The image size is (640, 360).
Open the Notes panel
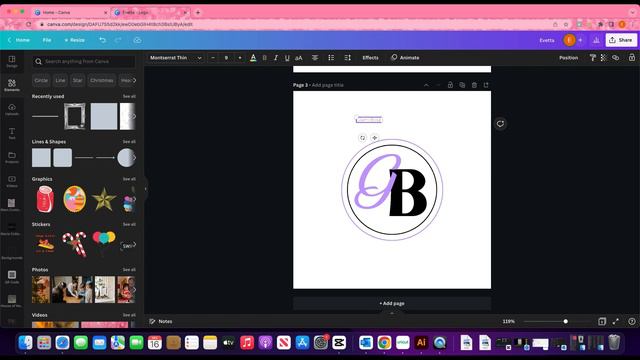(x=161, y=322)
